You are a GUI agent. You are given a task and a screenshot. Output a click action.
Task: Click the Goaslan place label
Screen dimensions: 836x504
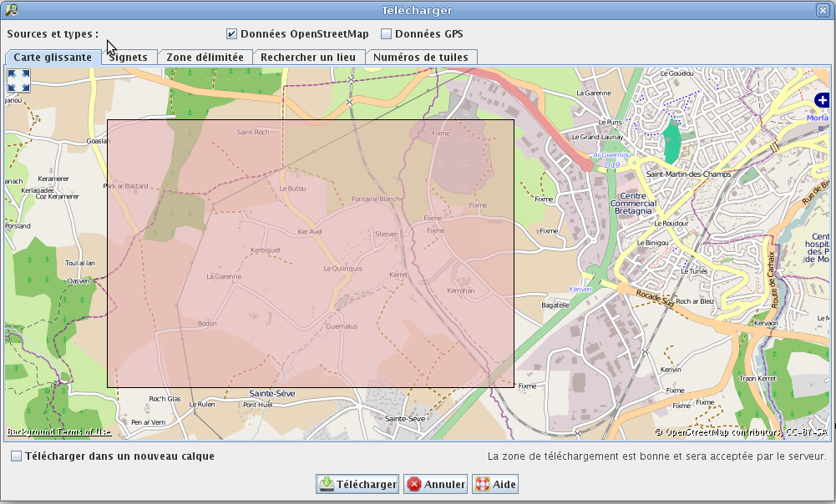[x=98, y=141]
